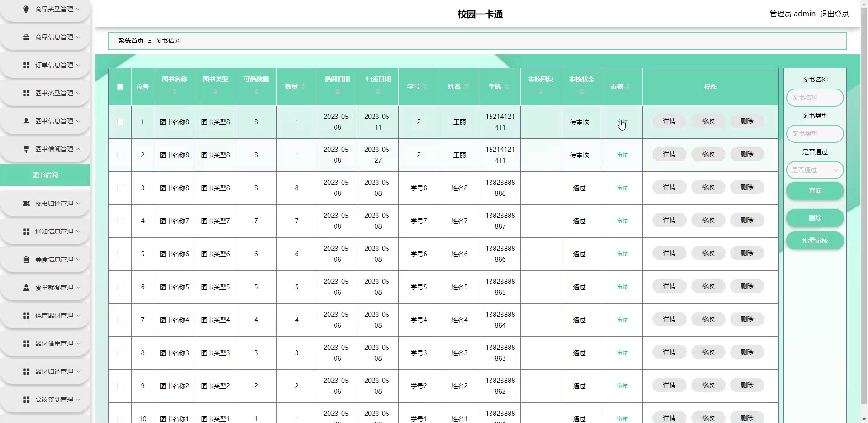The image size is (868, 423).
Task: Go to 系统首页 via breadcrumb
Action: [131, 41]
